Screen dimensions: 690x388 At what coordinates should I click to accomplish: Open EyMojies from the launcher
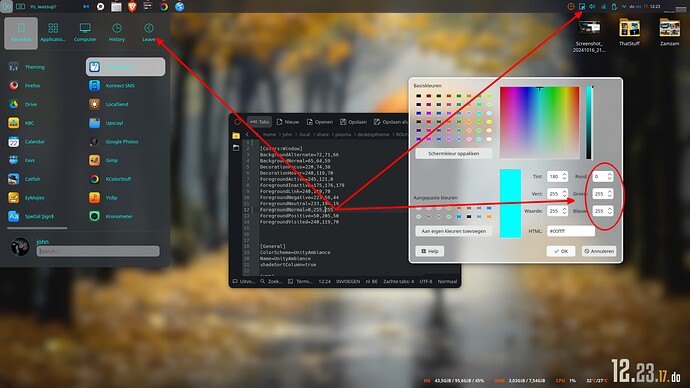[26, 198]
